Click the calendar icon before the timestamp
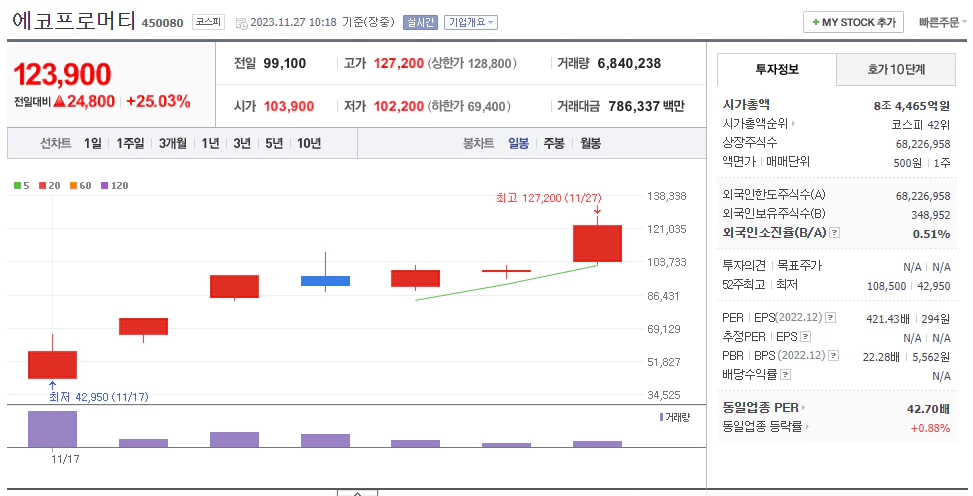 pyautogui.click(x=241, y=24)
